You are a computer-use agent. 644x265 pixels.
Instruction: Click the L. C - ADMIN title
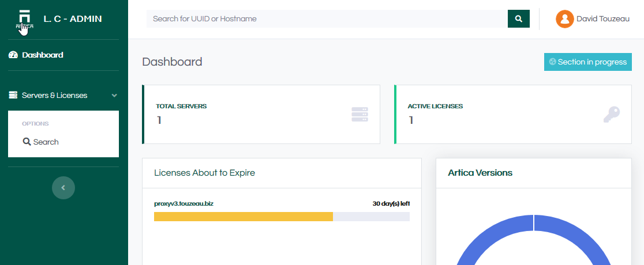coord(73,19)
